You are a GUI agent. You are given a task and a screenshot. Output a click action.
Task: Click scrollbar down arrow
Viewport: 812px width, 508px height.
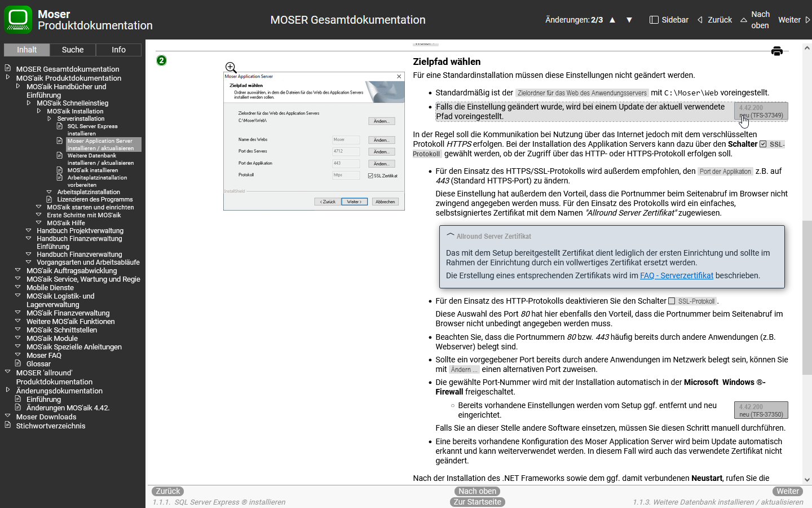(807, 480)
